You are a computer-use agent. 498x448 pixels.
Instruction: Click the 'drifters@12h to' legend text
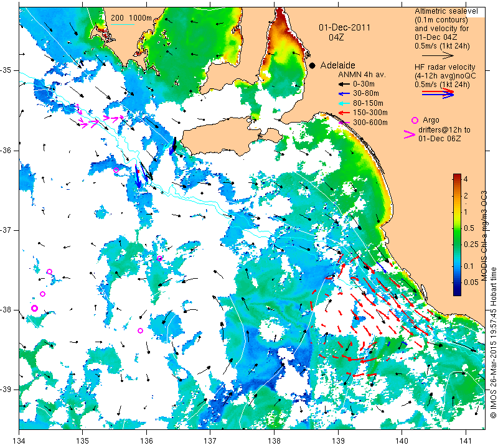pyautogui.click(x=444, y=130)
